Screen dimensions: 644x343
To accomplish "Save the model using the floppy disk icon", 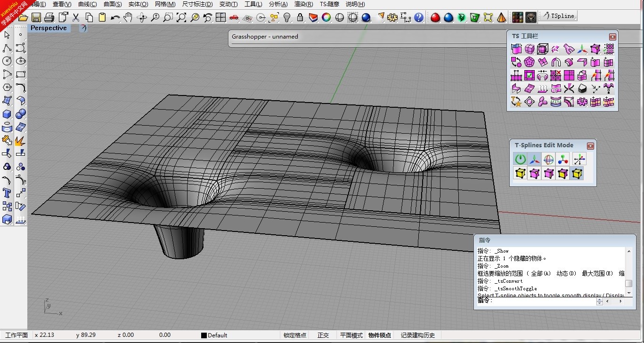I will pos(36,18).
